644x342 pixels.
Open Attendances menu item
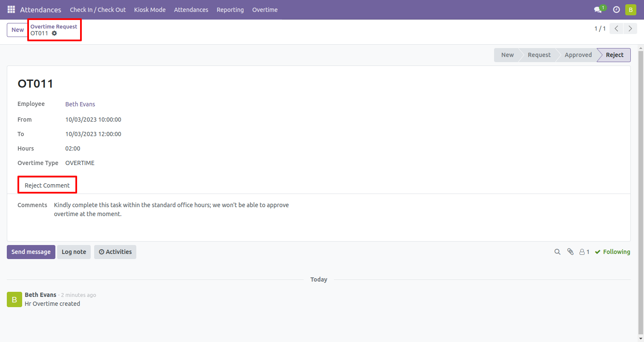pos(191,9)
